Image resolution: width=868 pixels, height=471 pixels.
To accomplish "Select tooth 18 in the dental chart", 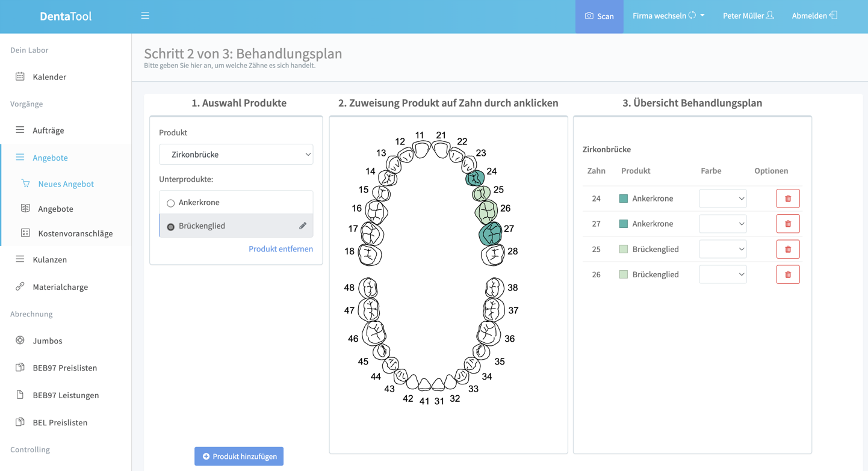I will point(370,254).
